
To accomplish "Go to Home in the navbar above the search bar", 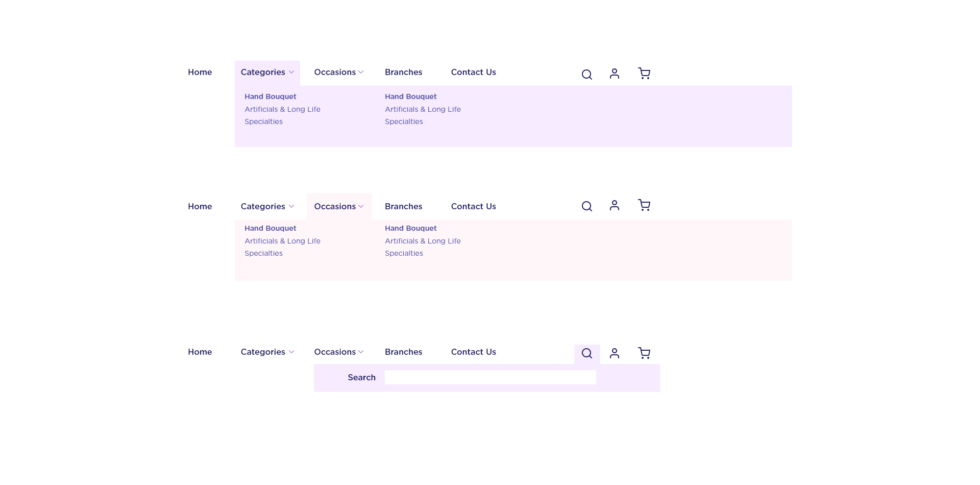I will point(200,352).
